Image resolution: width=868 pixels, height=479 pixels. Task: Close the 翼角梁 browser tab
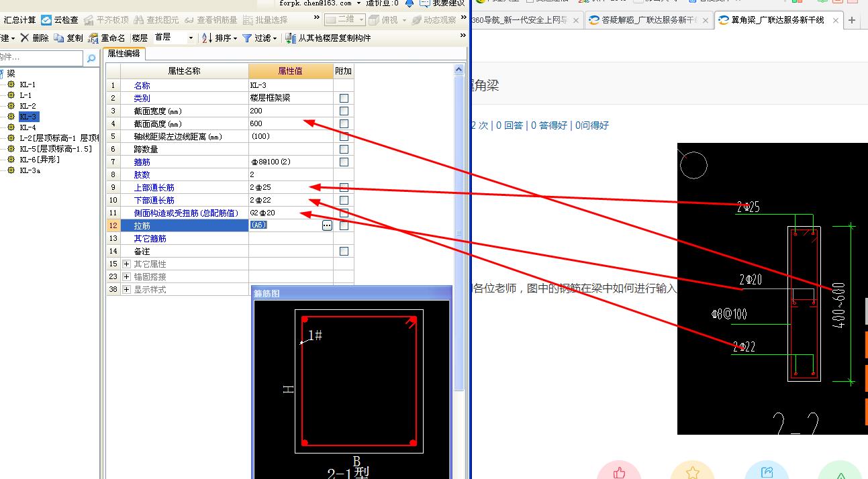point(836,21)
